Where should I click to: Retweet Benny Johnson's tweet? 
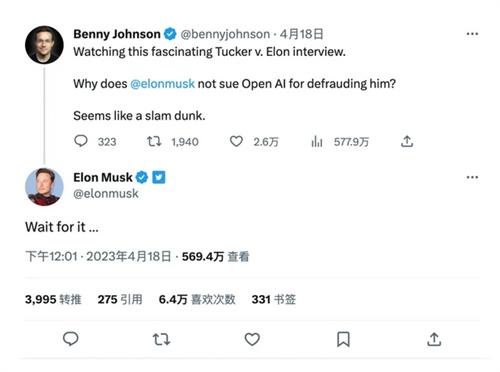[x=154, y=141]
